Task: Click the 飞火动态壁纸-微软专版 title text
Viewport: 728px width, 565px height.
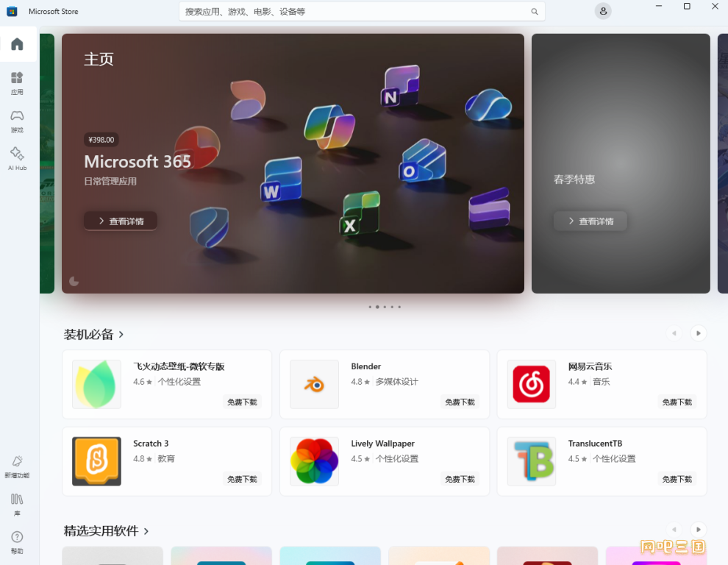Action: (179, 366)
